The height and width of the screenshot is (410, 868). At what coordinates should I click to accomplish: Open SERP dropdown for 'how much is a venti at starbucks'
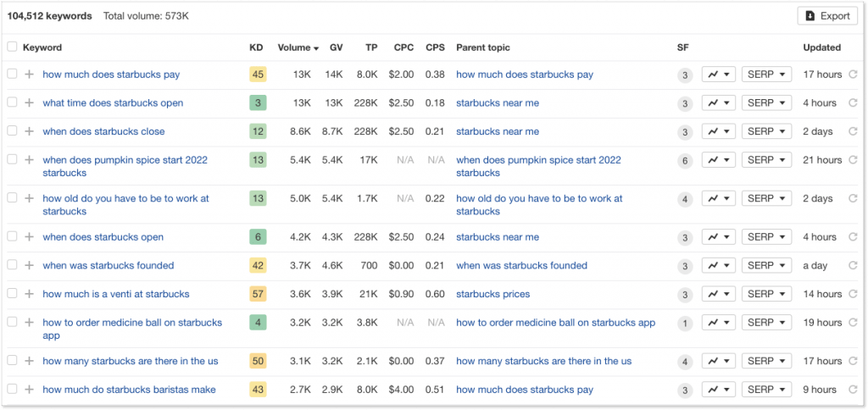click(x=766, y=294)
